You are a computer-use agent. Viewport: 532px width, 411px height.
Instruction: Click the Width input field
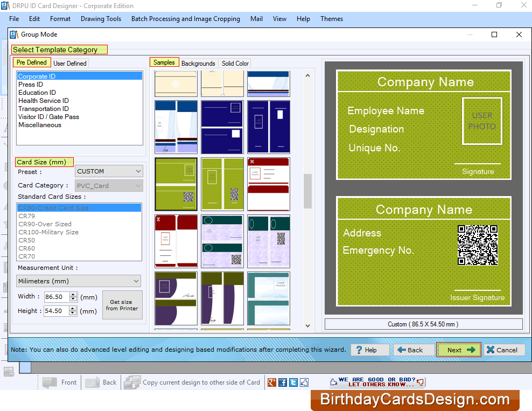57,297
